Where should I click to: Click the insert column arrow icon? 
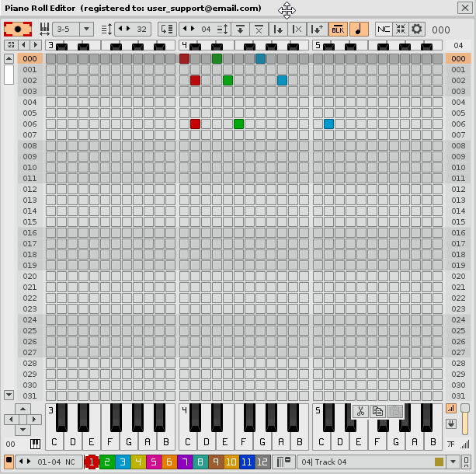point(278,30)
